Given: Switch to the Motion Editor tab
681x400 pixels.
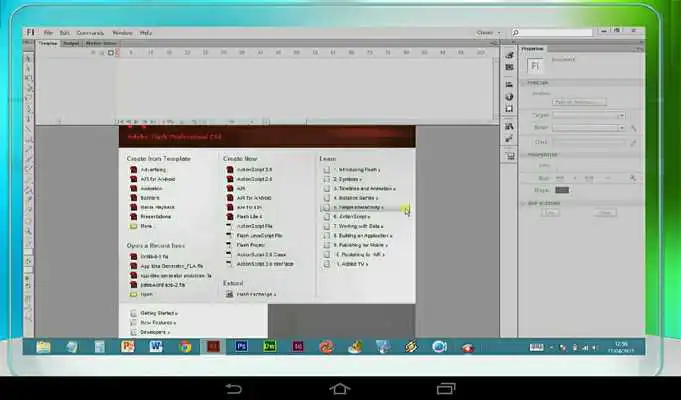Looking at the screenshot, I should click(x=100, y=43).
